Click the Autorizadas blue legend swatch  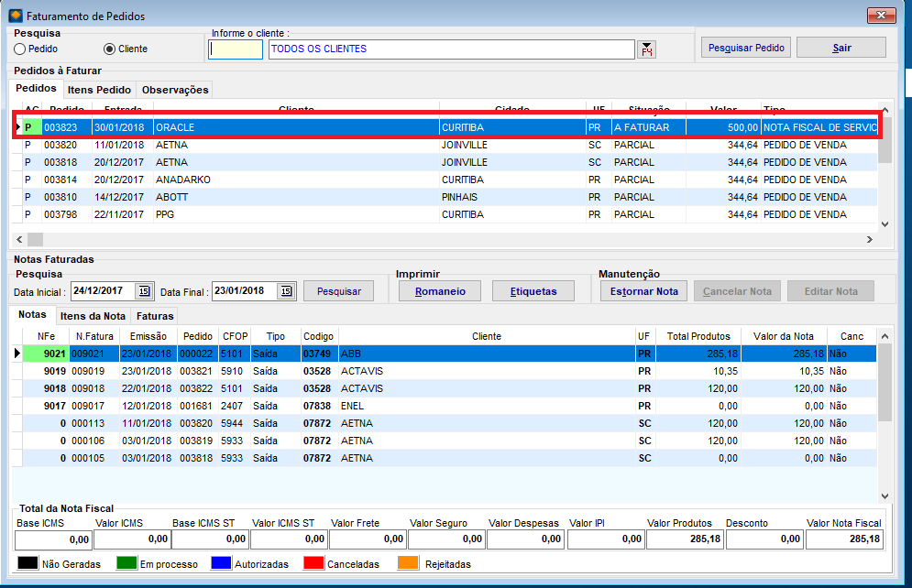[221, 563]
